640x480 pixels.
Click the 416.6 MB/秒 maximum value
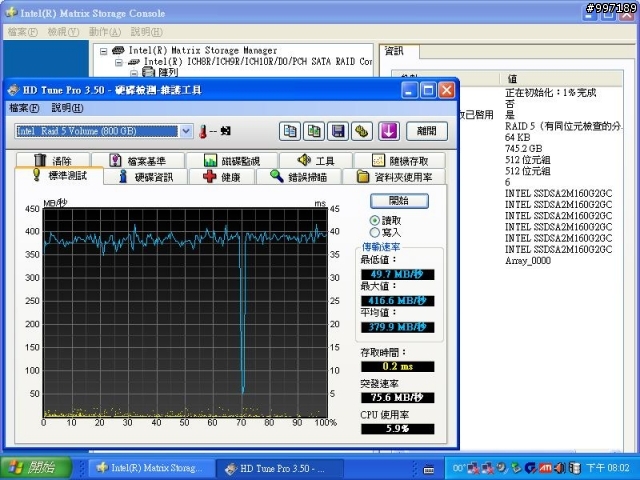[398, 301]
